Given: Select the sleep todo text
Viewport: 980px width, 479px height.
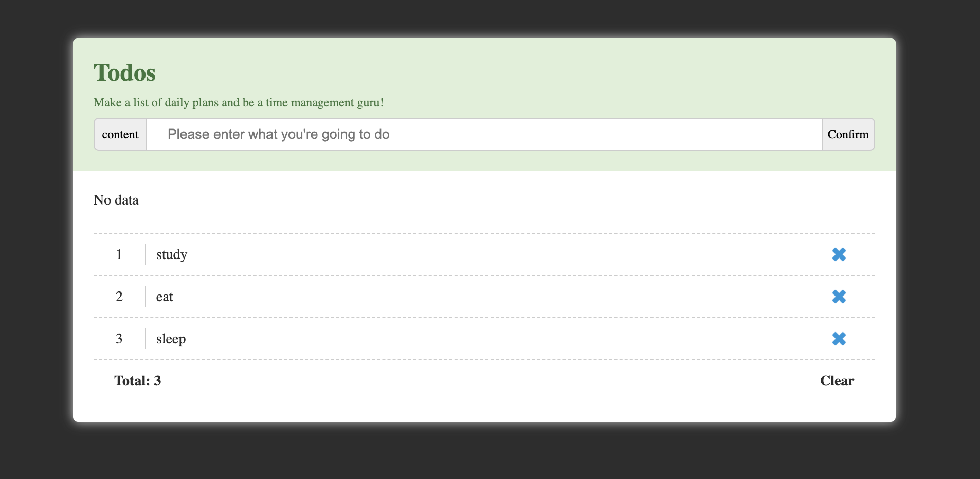Looking at the screenshot, I should 171,339.
